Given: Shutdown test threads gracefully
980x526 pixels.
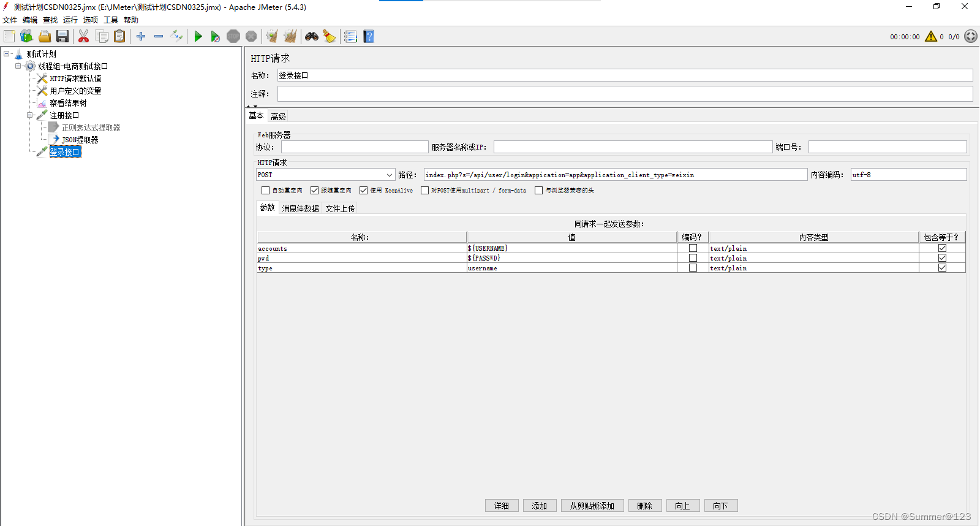Looking at the screenshot, I should coord(251,36).
